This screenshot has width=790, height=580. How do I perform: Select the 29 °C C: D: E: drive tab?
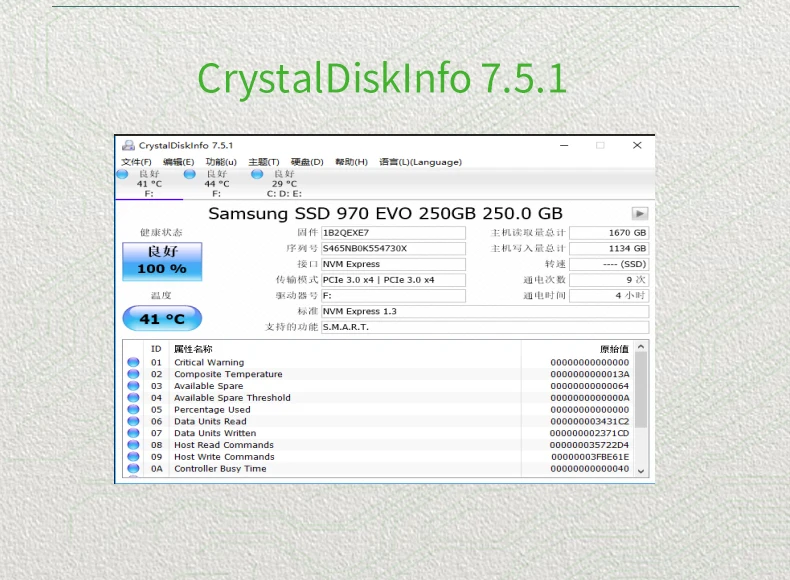284,184
